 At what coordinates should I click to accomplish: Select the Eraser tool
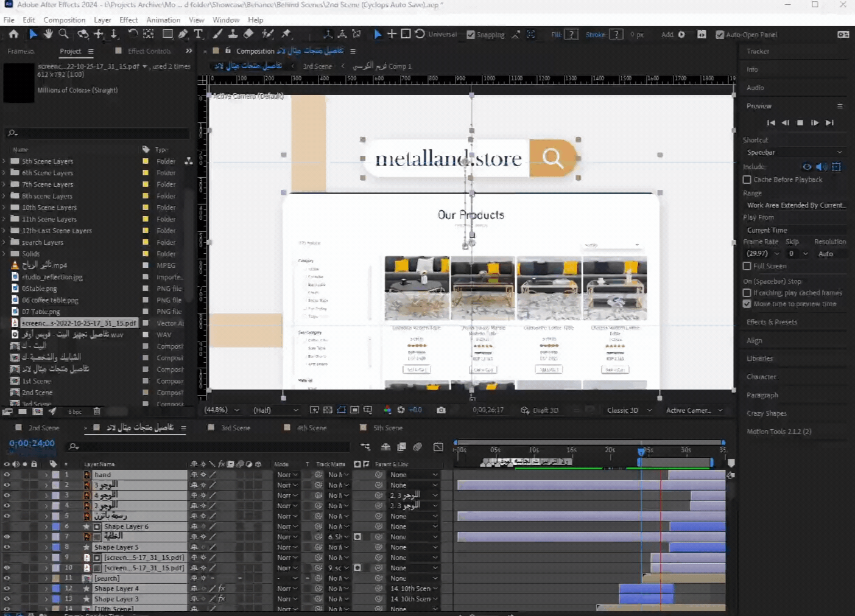pyautogui.click(x=248, y=34)
